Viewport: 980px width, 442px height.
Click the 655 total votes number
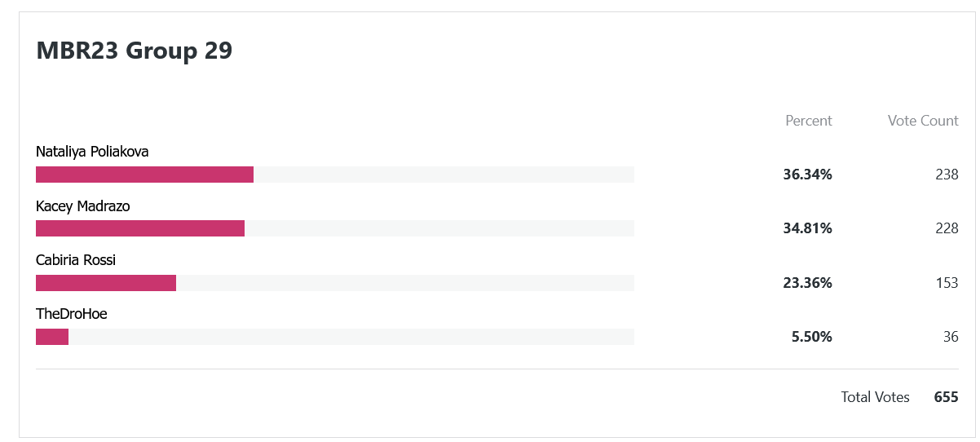[x=947, y=397]
